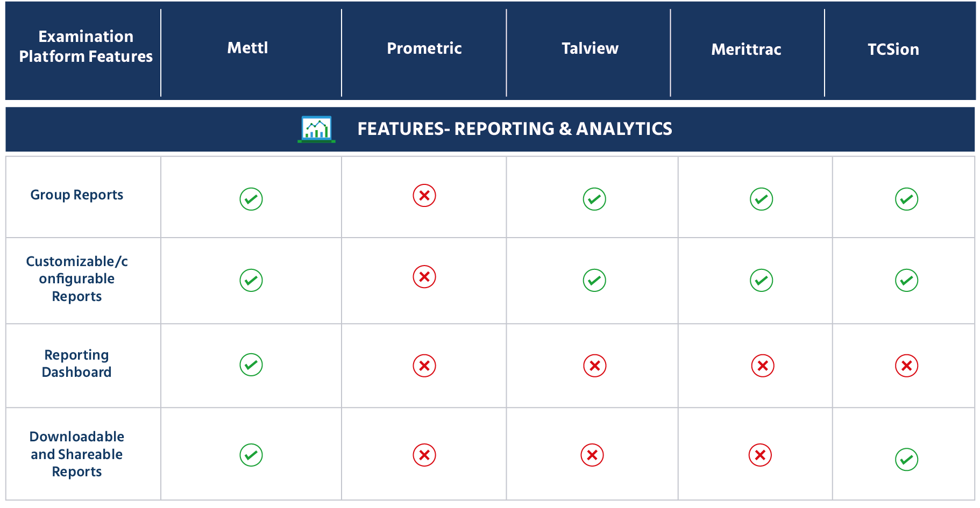Click TCSion's check for Customizable Reports

907,280
